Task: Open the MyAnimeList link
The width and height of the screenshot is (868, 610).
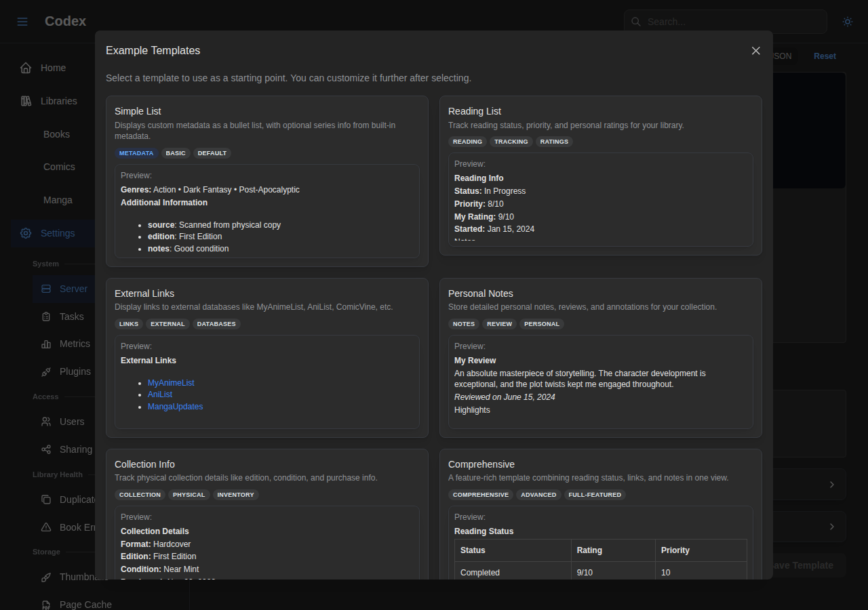Action: tap(171, 382)
